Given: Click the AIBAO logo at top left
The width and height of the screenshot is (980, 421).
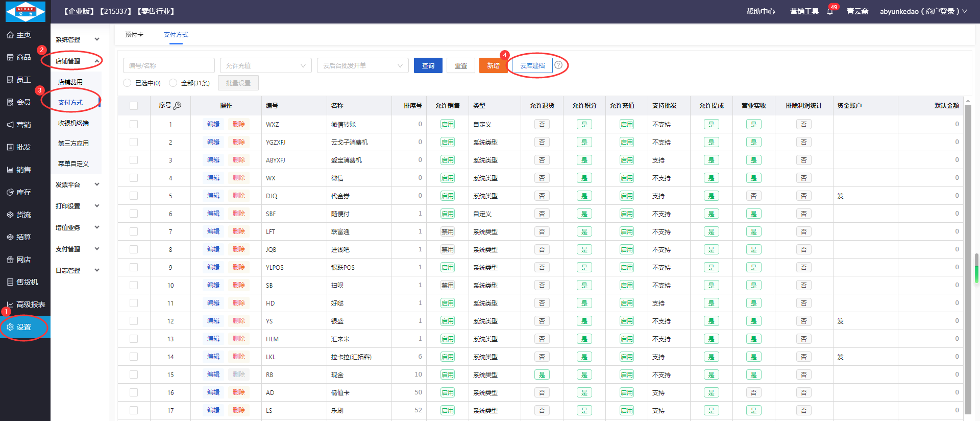Looking at the screenshot, I should click(25, 12).
